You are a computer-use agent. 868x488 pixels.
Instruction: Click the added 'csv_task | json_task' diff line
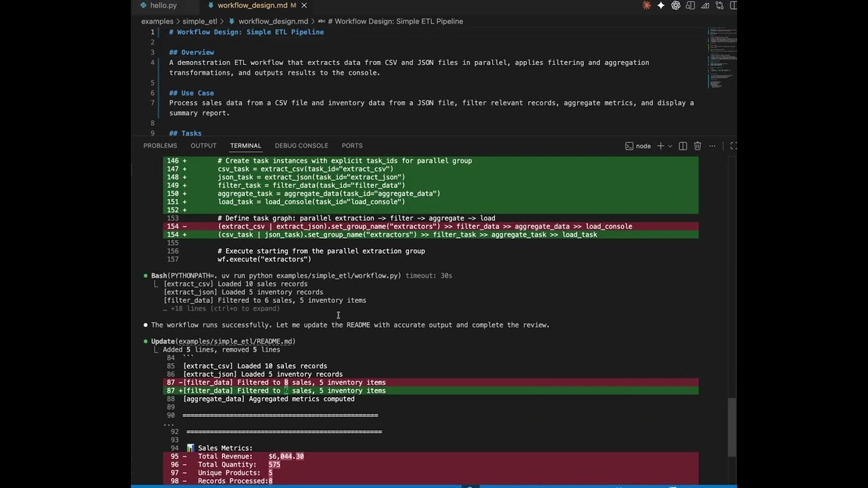click(431, 235)
